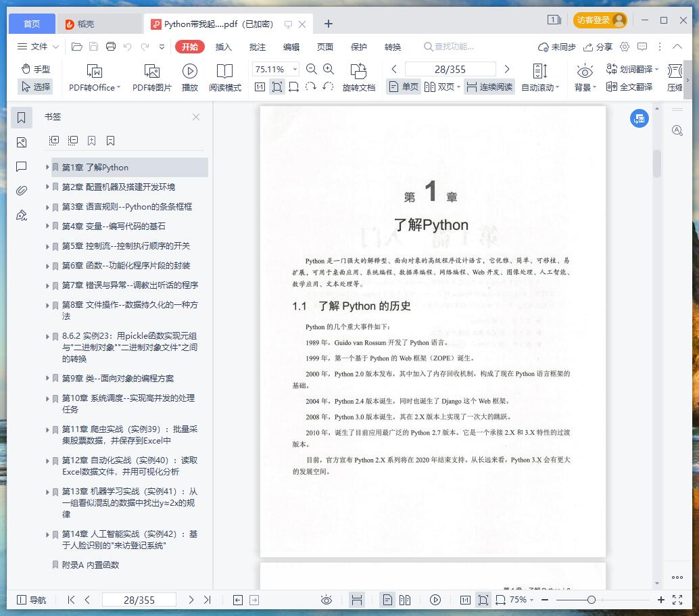This screenshot has height=616, width=699.
Task: Convert PDF to Office
Action: click(x=95, y=78)
